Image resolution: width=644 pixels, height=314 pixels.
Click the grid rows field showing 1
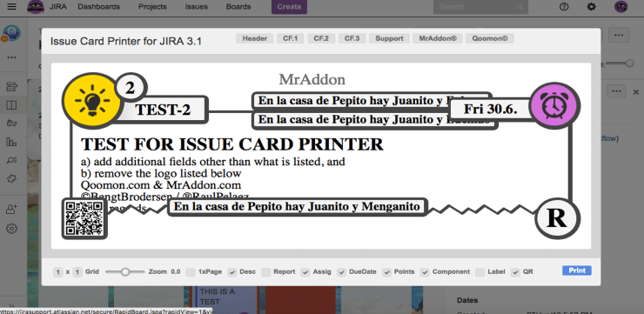click(x=58, y=271)
